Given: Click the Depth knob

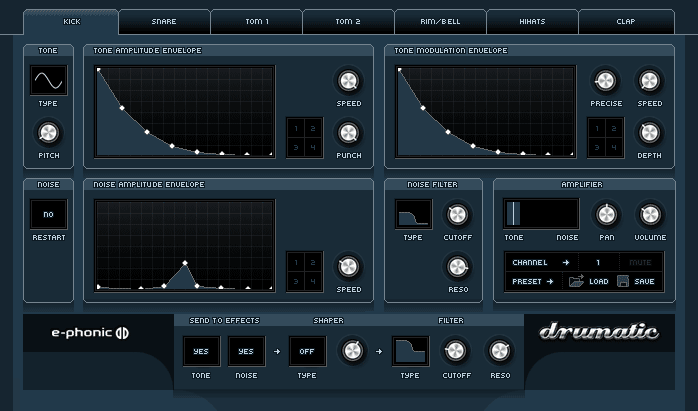Looking at the screenshot, I should coord(649,133).
